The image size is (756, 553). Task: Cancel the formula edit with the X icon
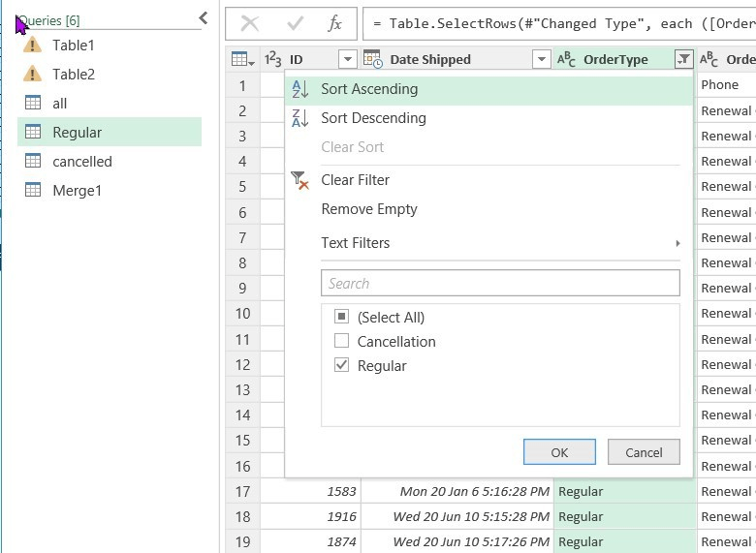[x=249, y=23]
